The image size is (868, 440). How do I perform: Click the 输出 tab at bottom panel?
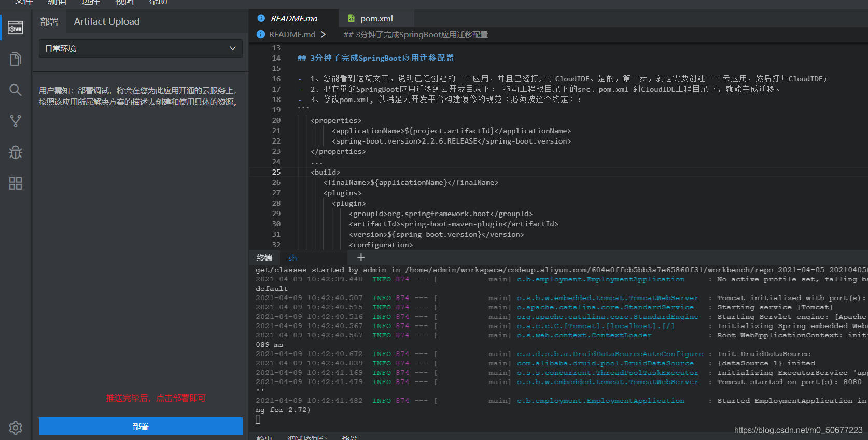[264, 437]
